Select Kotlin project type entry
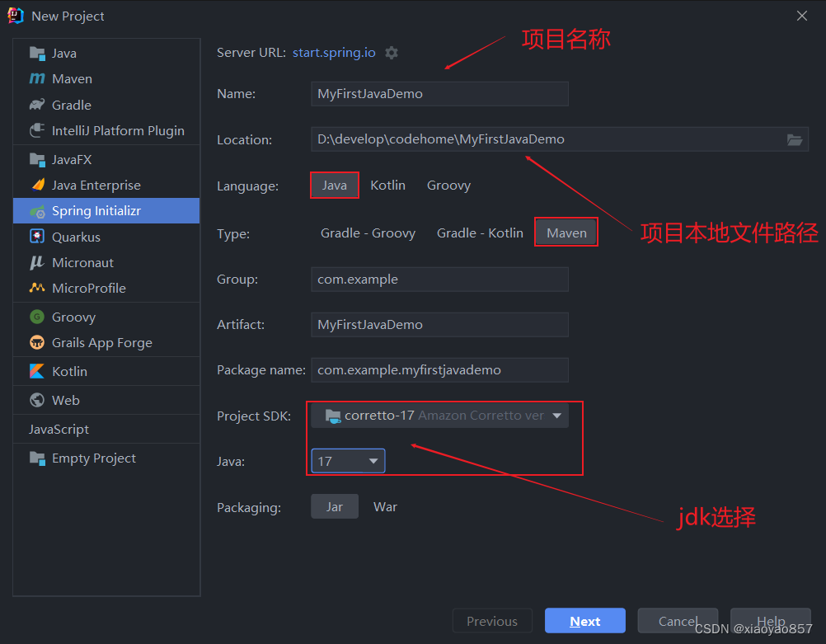This screenshot has width=826, height=644. (x=106, y=371)
